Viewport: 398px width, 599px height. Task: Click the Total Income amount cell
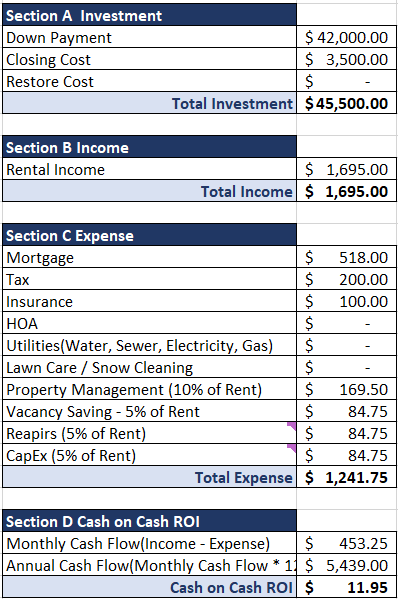pyautogui.click(x=346, y=191)
